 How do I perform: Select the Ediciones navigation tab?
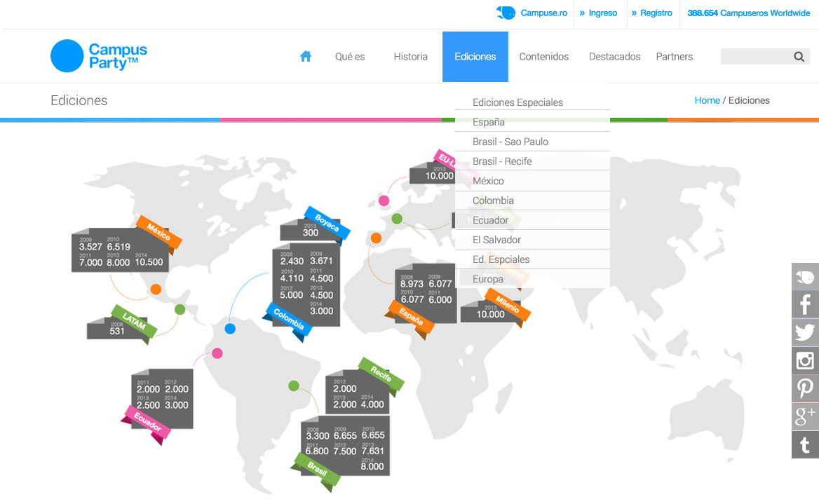[x=475, y=56]
